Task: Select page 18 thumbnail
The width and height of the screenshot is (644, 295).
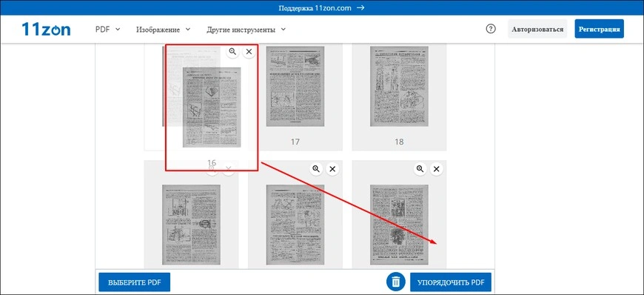Action: click(x=399, y=86)
